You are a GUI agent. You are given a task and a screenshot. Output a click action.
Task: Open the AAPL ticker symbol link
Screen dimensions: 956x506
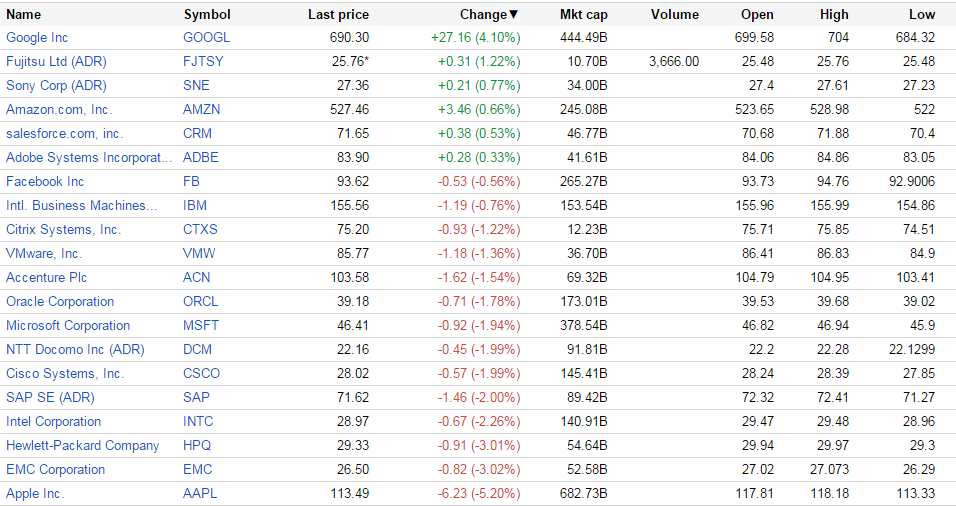point(200,493)
